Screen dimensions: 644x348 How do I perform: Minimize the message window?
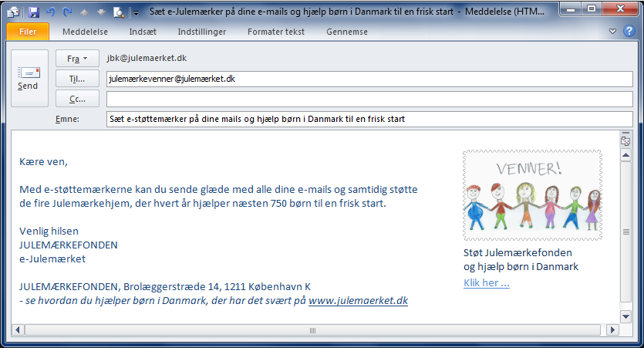tap(571, 9)
